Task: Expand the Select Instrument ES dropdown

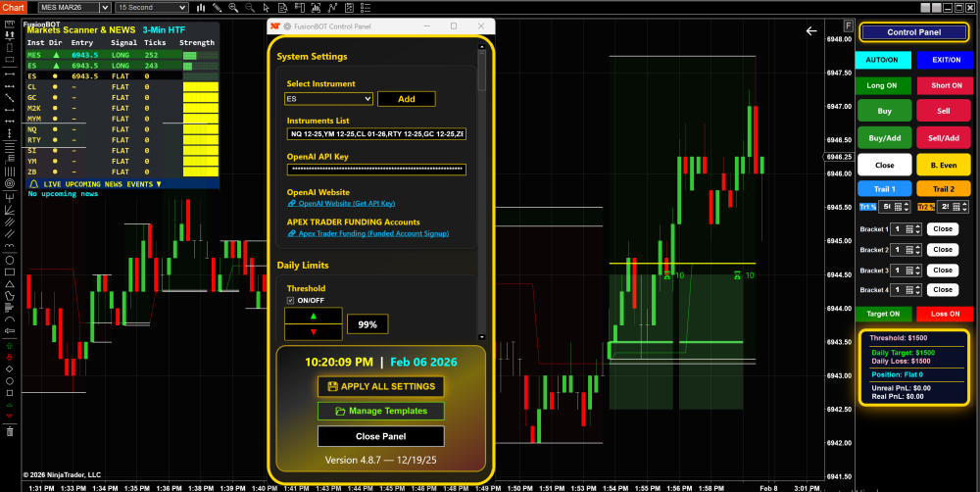Action: click(329, 99)
